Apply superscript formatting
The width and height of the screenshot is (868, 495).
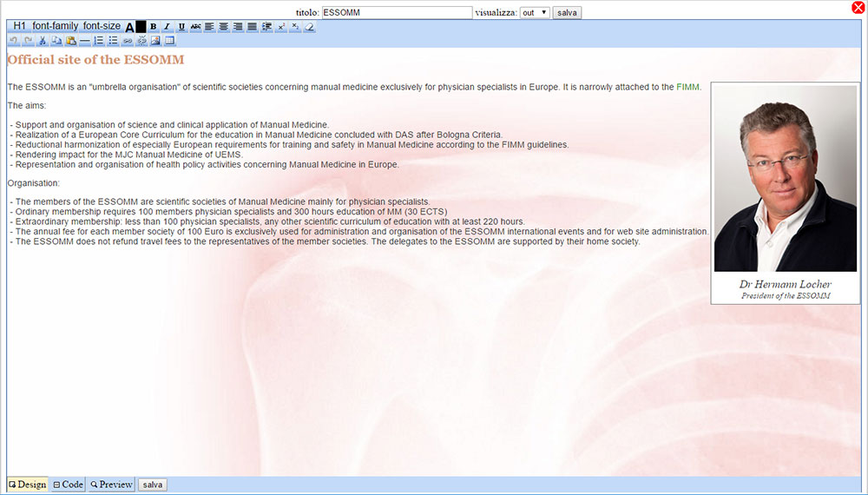[x=281, y=27]
